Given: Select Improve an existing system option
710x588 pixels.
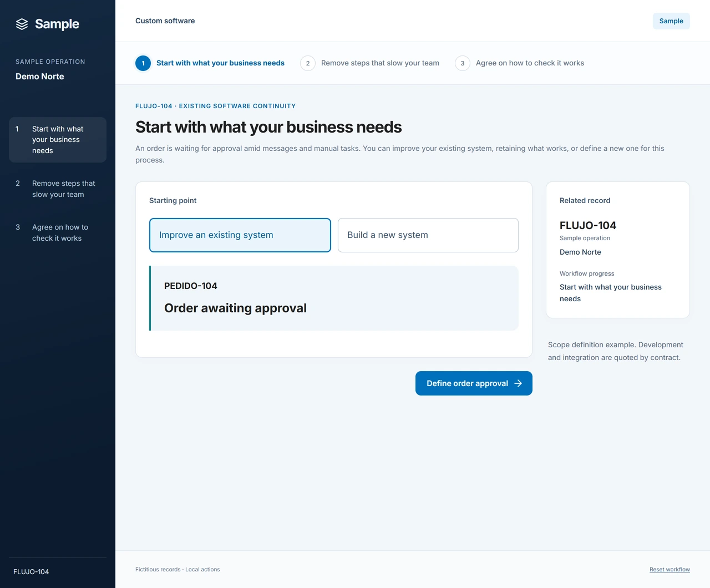Looking at the screenshot, I should [x=240, y=235].
